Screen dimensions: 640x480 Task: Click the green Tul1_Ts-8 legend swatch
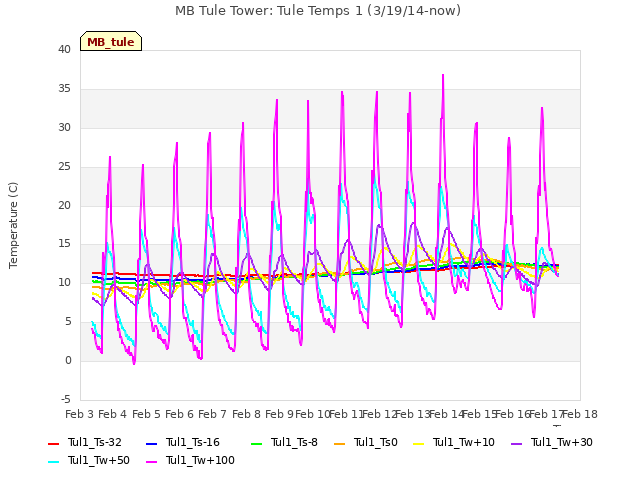256,443
